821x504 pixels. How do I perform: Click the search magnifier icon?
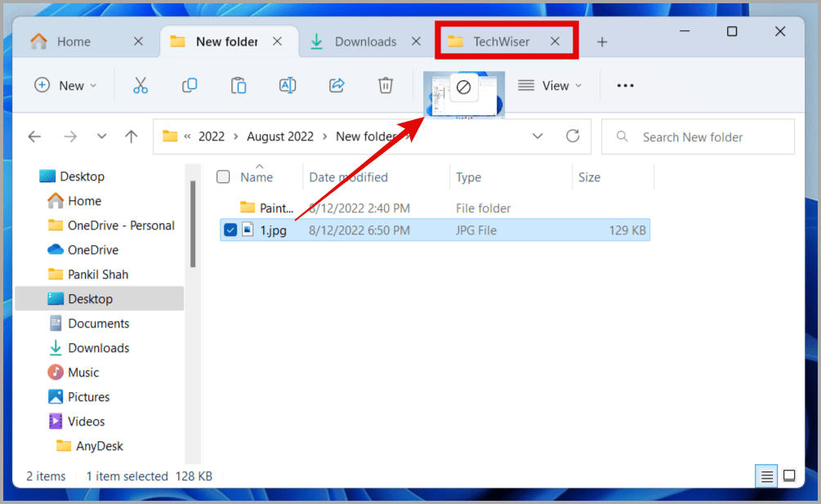point(622,136)
